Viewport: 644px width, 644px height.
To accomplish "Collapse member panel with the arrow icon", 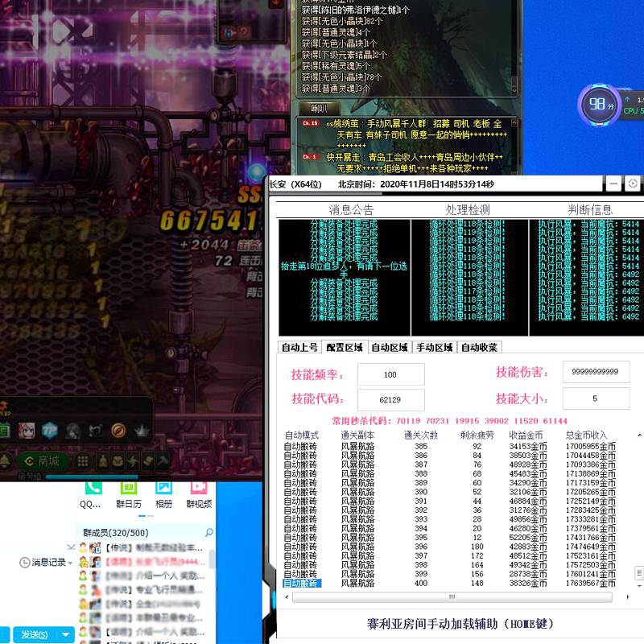I will [71, 547].
